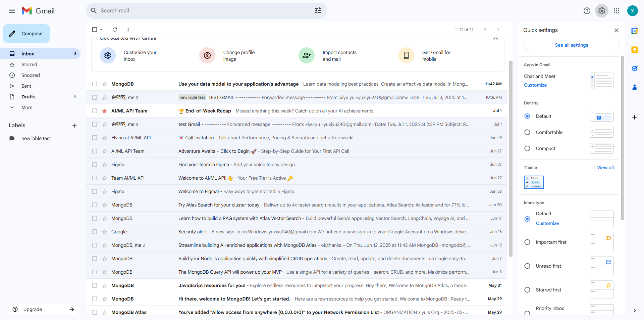Go to older messages arrow

[498, 30]
